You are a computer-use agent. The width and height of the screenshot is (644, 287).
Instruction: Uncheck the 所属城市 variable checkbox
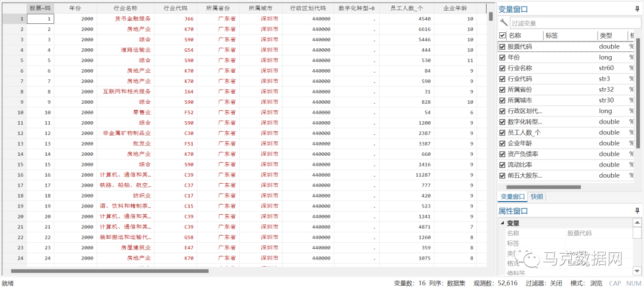[x=502, y=100]
